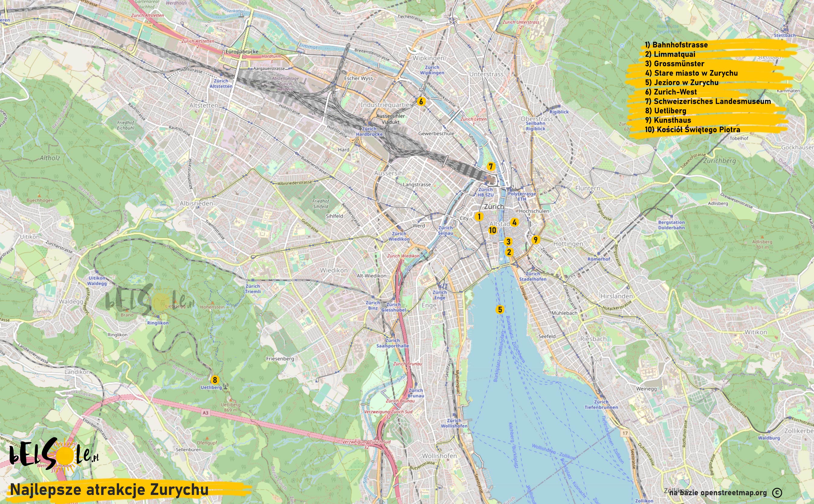
Task: Select marker number 10 at St. Peter church
Action: [493, 230]
